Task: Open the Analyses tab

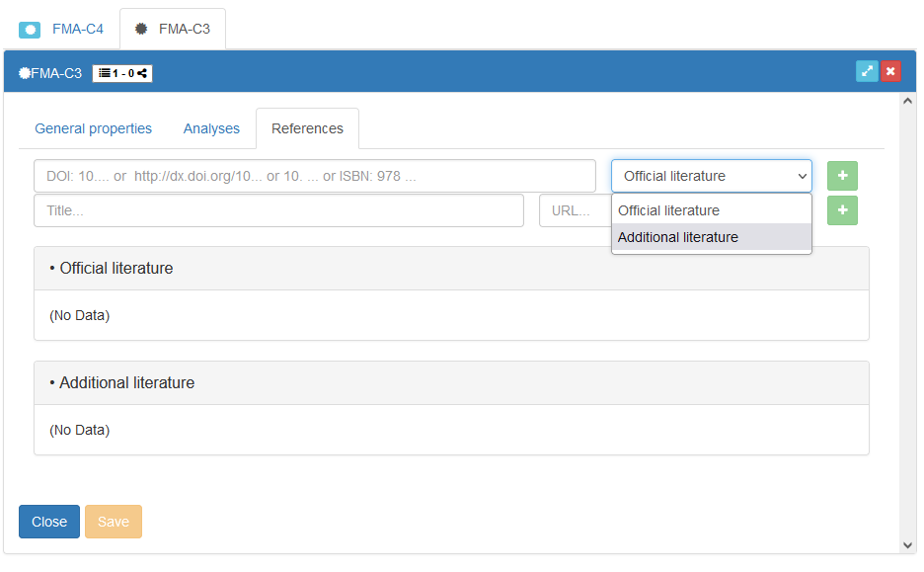Action: point(211,128)
